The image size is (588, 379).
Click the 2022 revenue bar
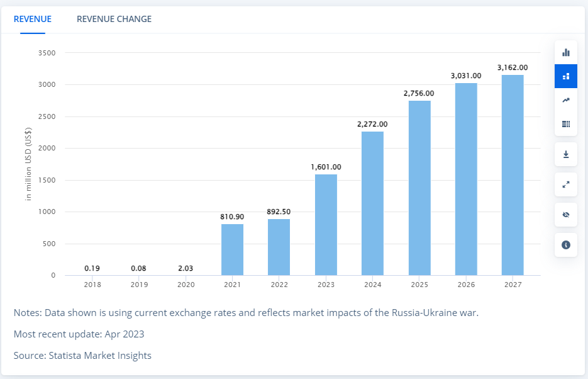[279, 247]
